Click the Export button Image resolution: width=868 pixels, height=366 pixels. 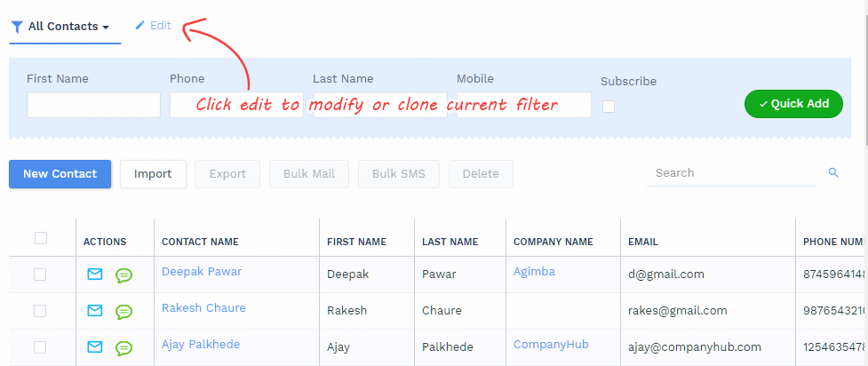[x=227, y=174]
